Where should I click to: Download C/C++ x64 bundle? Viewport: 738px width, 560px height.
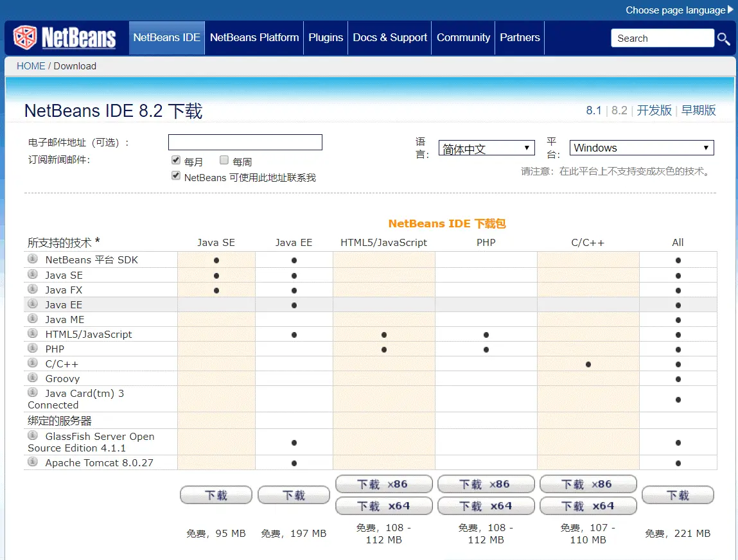coord(588,506)
